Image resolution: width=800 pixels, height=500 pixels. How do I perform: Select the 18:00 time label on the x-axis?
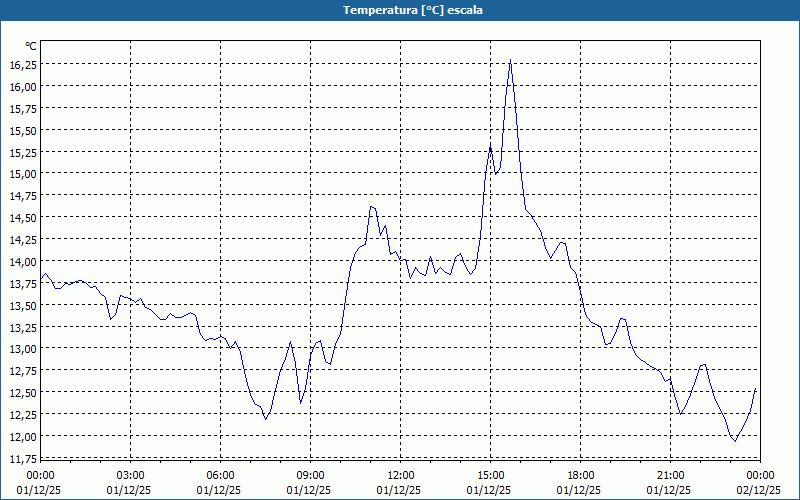pos(580,474)
